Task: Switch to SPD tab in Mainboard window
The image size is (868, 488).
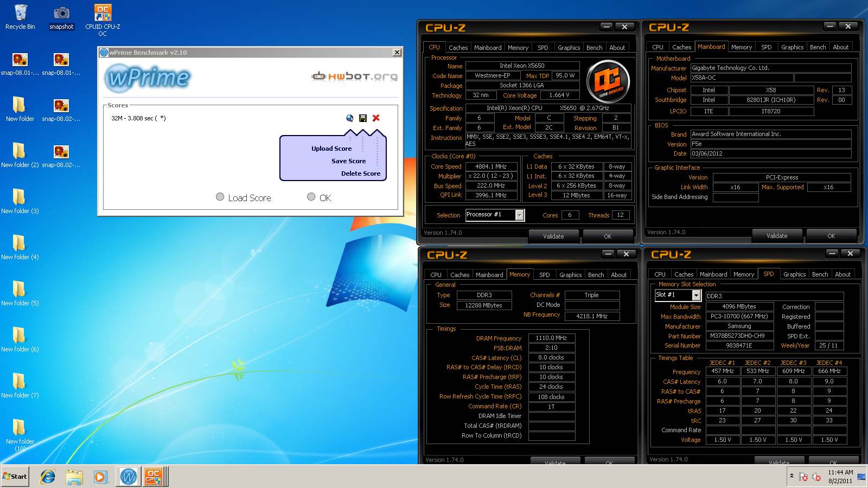Action: (766, 47)
